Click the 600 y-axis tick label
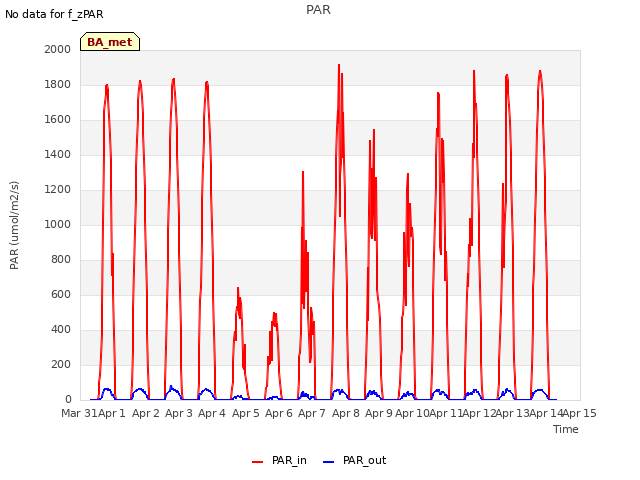 (61, 295)
